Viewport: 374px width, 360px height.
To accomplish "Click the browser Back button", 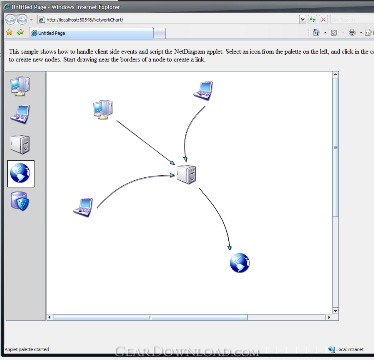I will pyautogui.click(x=10, y=20).
